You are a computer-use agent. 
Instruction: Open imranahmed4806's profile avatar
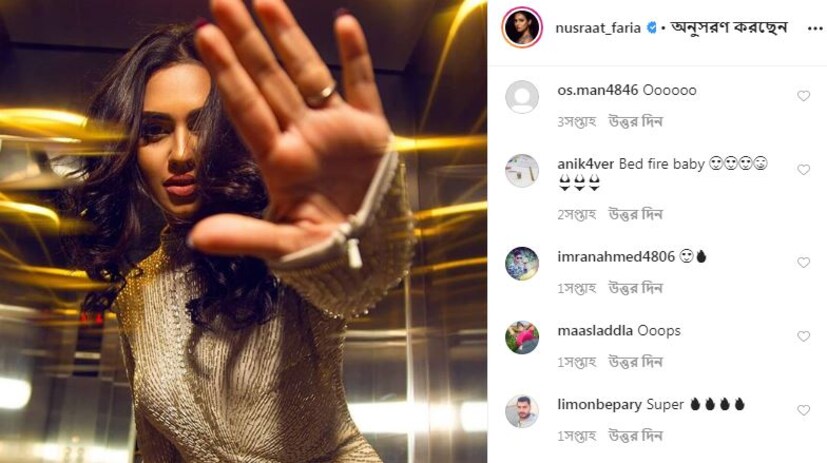pos(522,263)
